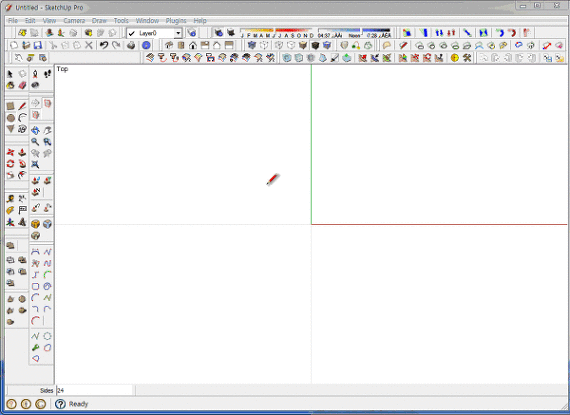The height and width of the screenshot is (415, 570).
Task: Click the Sides value input field
Action: 95,390
